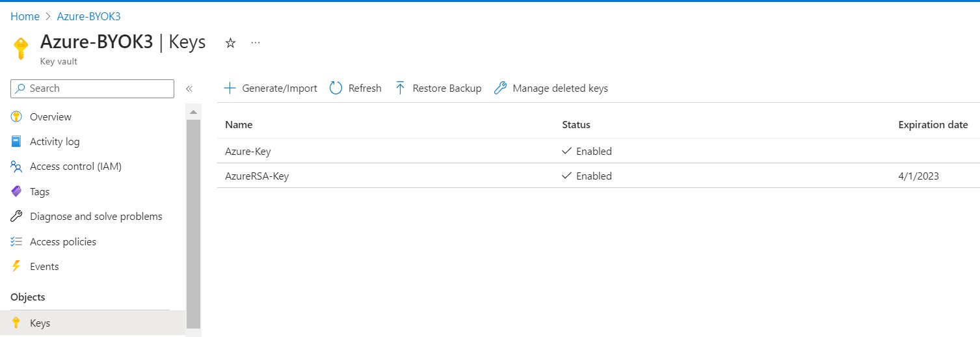This screenshot has height=337, width=980.
Task: Open the more options ellipsis menu
Action: [x=256, y=43]
